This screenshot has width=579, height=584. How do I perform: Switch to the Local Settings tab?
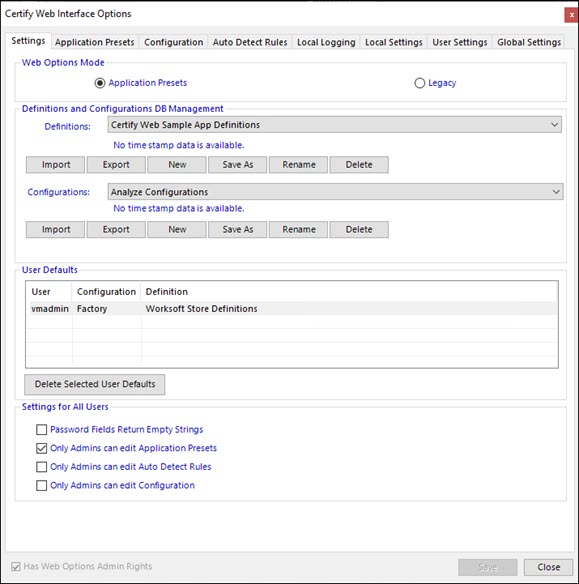(394, 42)
